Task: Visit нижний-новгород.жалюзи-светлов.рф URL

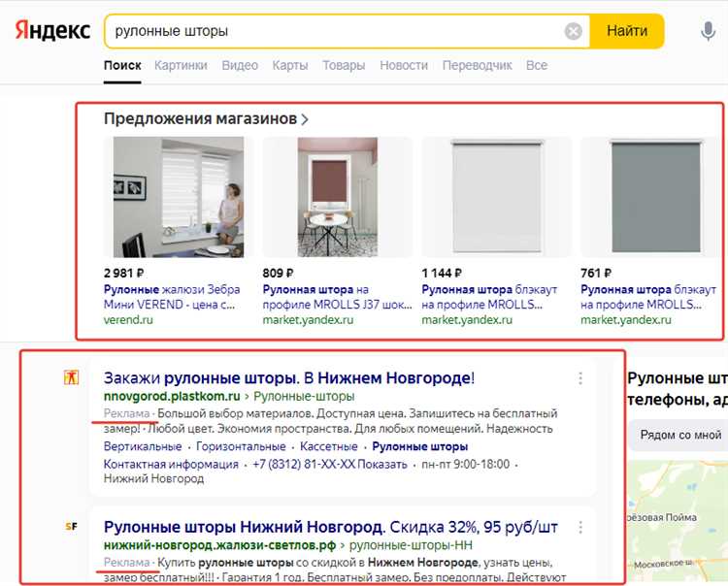Action: pyautogui.click(x=219, y=545)
